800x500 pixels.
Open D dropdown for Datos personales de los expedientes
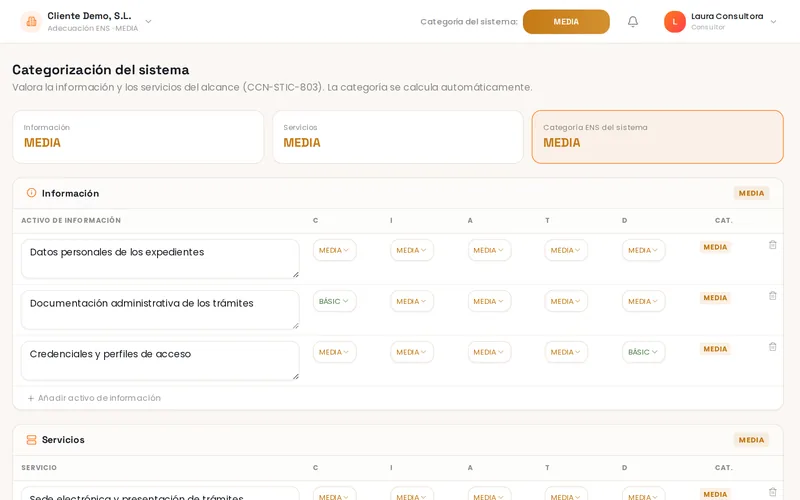[643, 251]
